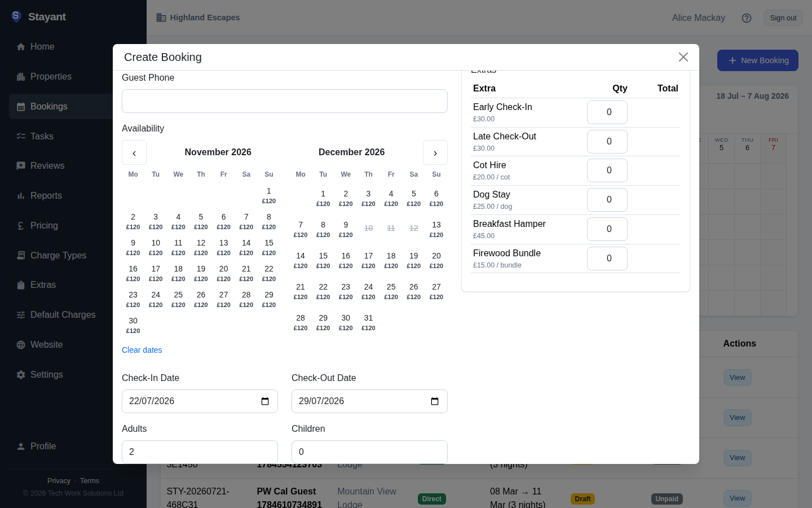Open the Privacy link in footer
Viewport: 812px width, 508px height.
(59, 481)
